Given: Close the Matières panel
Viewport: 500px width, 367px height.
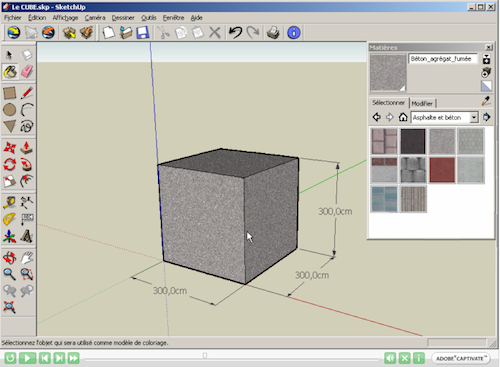Looking at the screenshot, I should (489, 47).
